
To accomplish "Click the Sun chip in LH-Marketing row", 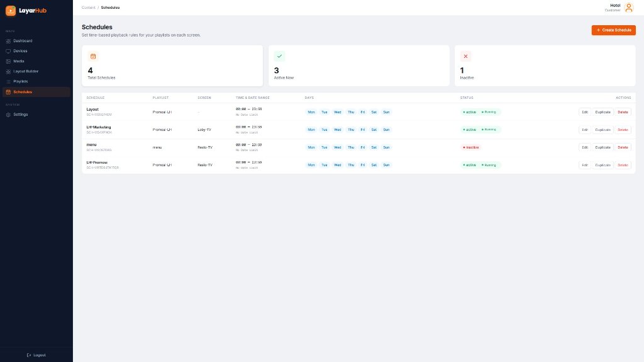I will point(386,130).
